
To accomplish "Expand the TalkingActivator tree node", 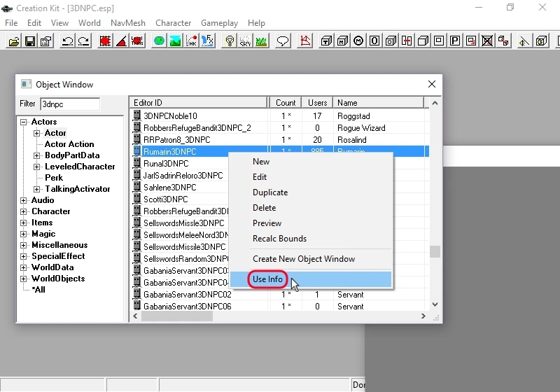I will click(37, 189).
